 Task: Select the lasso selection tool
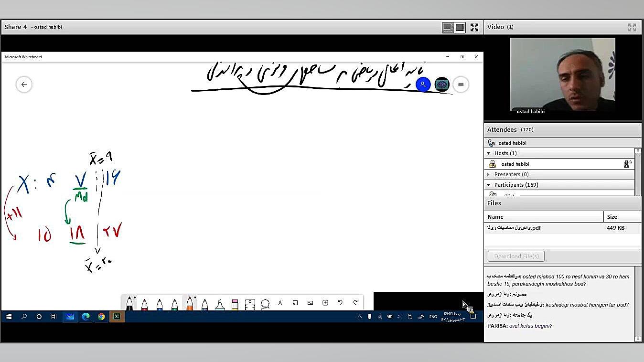pyautogui.click(x=265, y=303)
